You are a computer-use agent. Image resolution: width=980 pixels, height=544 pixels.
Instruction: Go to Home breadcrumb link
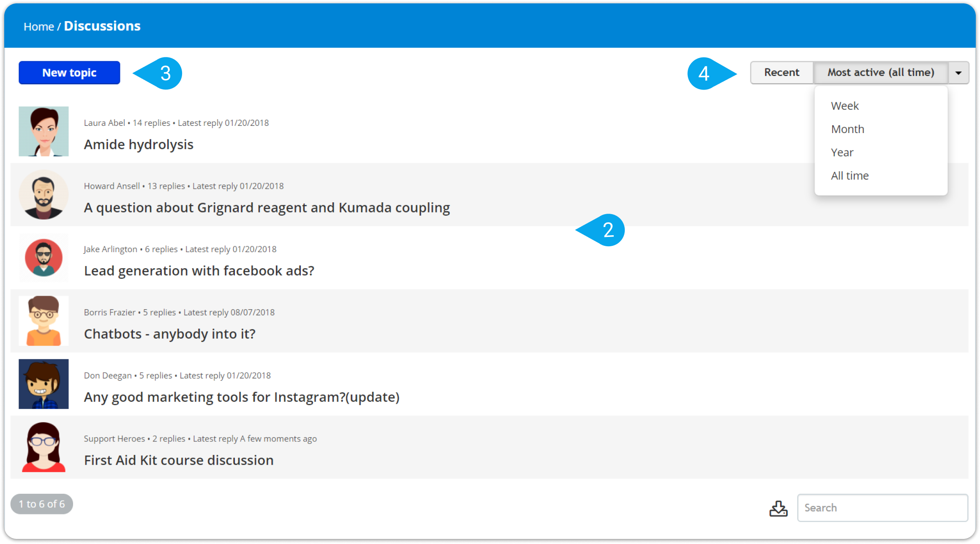pyautogui.click(x=38, y=27)
